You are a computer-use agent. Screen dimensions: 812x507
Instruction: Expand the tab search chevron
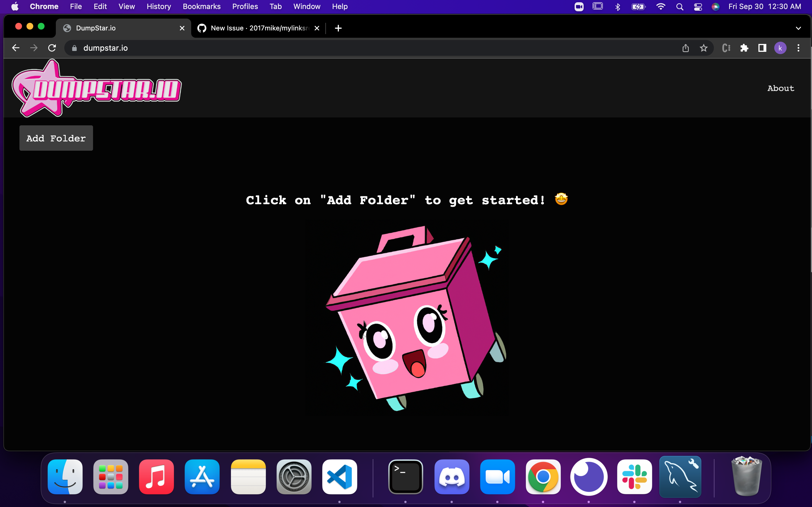(798, 28)
